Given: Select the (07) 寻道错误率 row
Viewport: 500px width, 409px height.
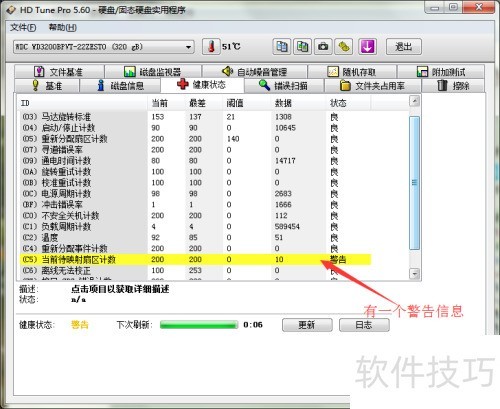Looking at the screenshot, I should click(x=195, y=150).
